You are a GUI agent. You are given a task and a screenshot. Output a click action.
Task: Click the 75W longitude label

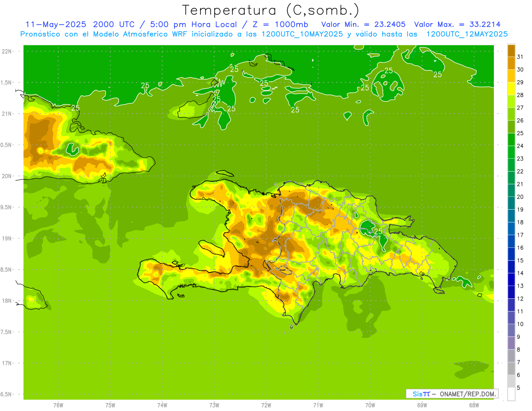[x=110, y=405]
